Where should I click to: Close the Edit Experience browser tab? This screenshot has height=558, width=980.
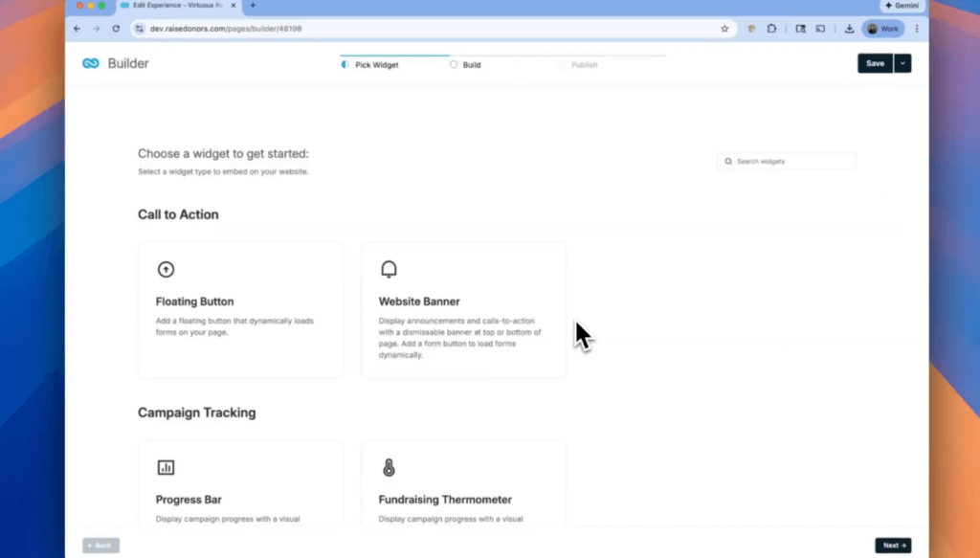pyautogui.click(x=234, y=5)
